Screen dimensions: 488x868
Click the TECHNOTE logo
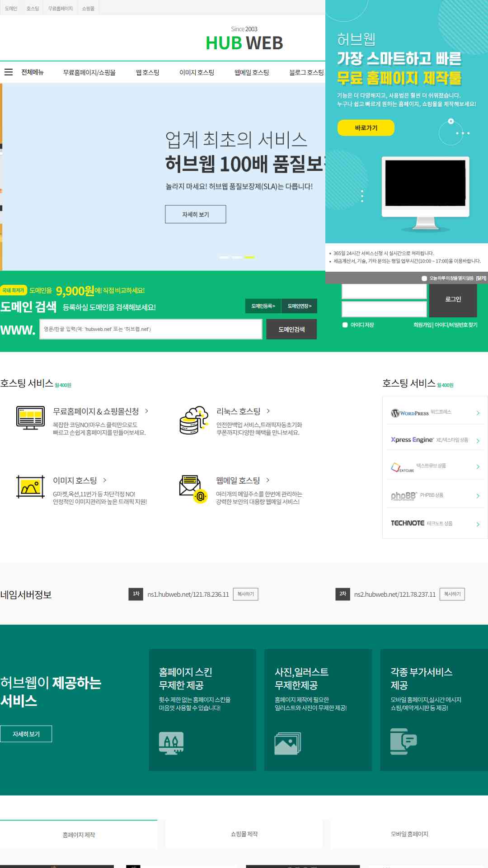click(408, 523)
